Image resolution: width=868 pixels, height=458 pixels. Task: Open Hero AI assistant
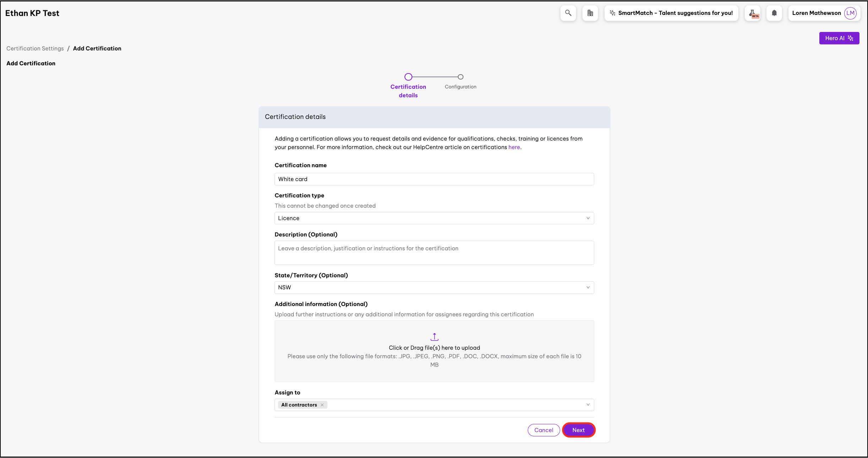pos(839,38)
